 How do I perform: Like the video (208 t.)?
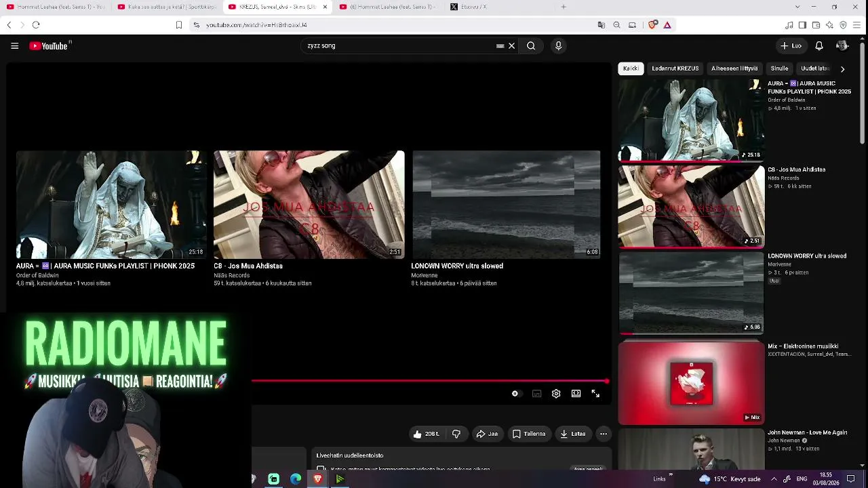tap(427, 434)
